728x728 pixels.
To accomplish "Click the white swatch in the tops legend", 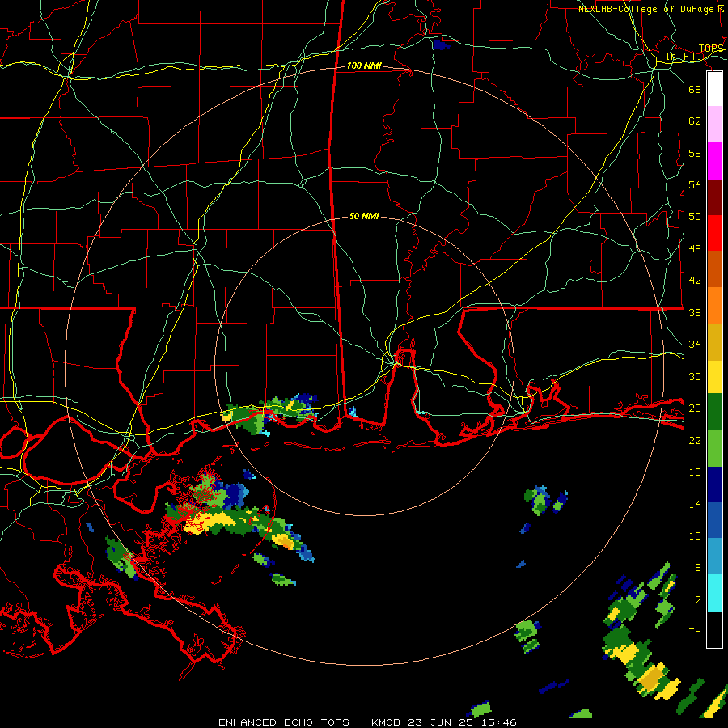I will (714, 89).
